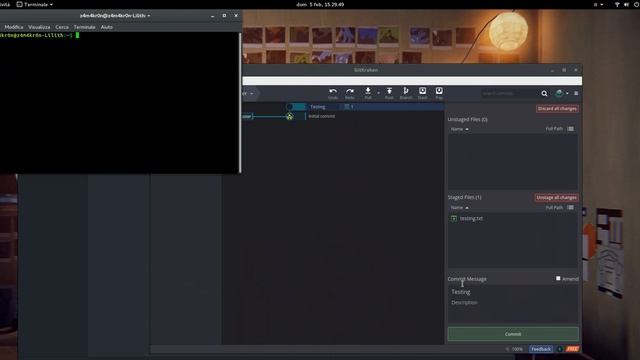
Task: Open Modifica menu in terminal
Action: tap(13, 27)
